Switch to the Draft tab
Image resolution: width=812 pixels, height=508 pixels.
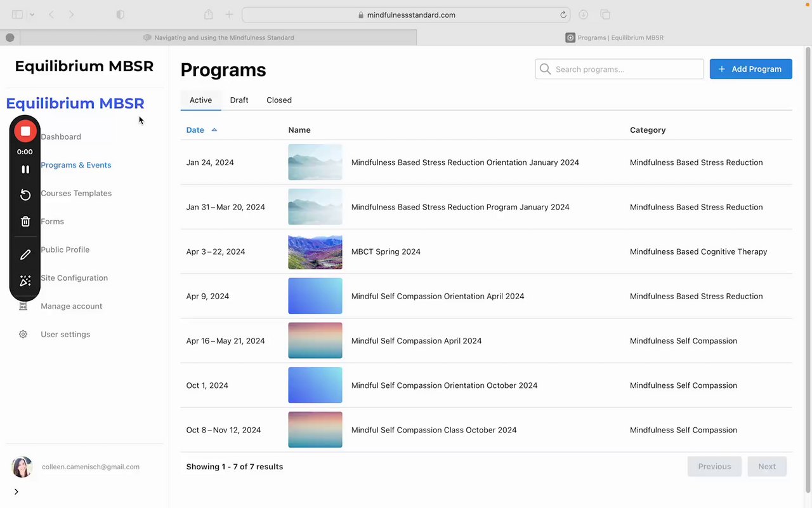(239, 100)
